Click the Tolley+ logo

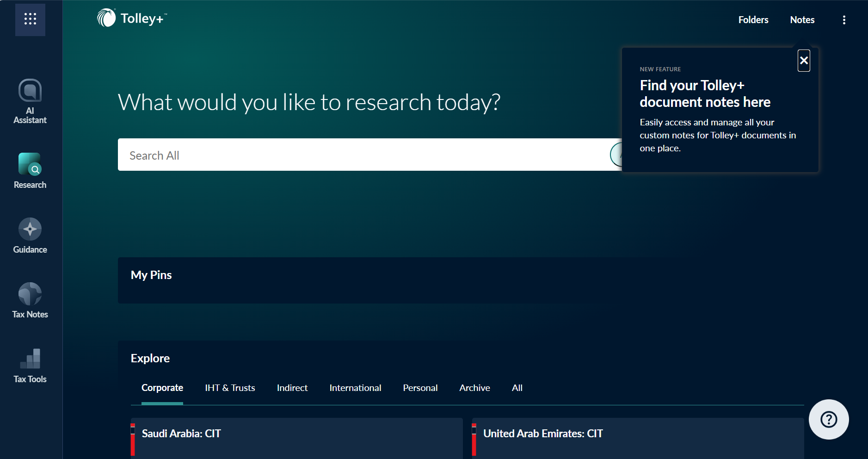[132, 18]
